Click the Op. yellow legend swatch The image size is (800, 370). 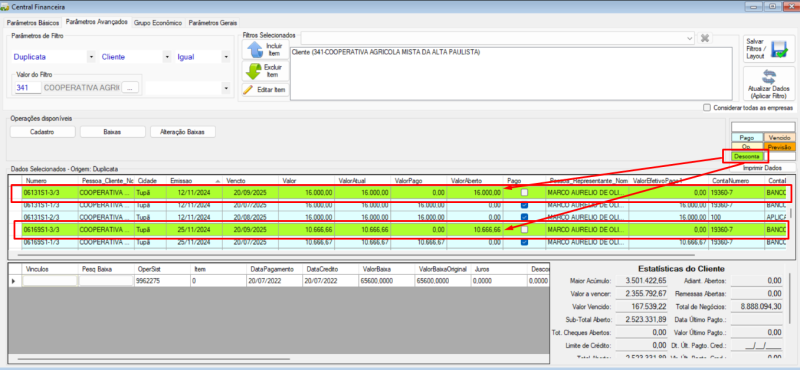tap(746, 146)
